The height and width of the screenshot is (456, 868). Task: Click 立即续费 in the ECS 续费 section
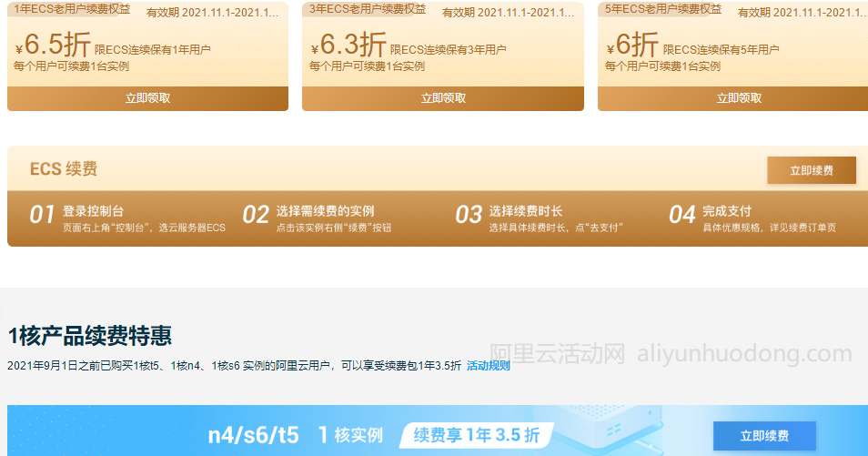812,170
